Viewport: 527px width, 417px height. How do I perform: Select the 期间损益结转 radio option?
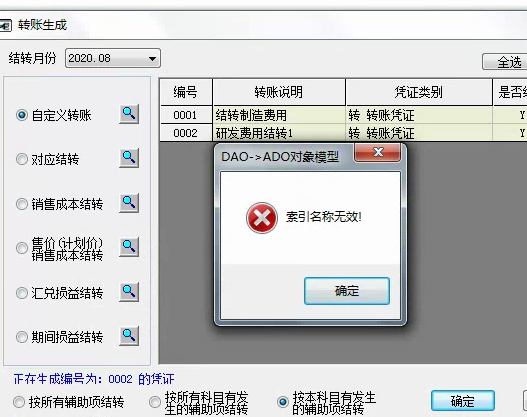coord(22,337)
